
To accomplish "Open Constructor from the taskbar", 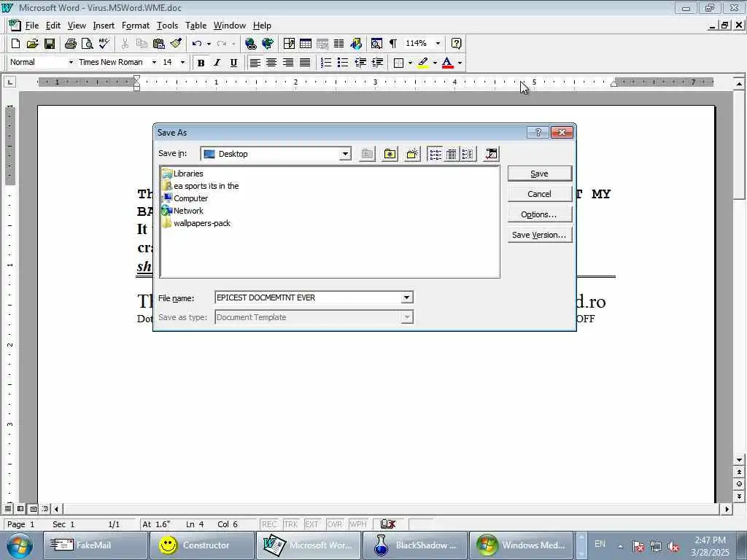I will [x=202, y=545].
